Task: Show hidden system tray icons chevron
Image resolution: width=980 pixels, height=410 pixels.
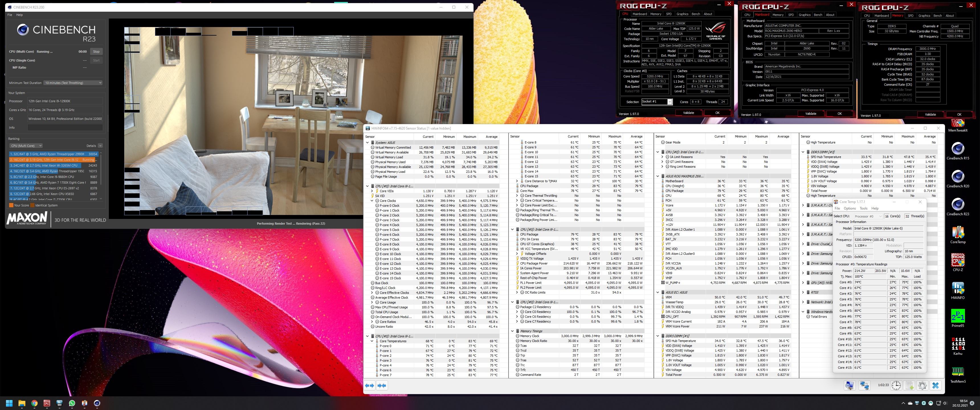Action: 904,403
